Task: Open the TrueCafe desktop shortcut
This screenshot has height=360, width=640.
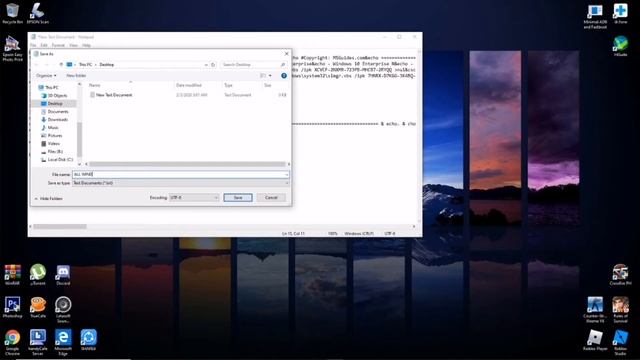Action: point(38,307)
